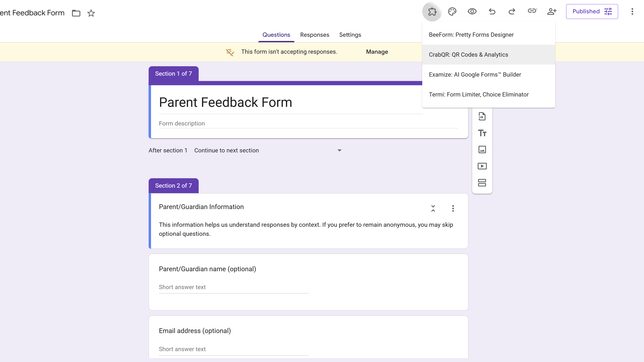The image size is (644, 362).
Task: Open the After section 1 dropdown
Action: coord(339,150)
